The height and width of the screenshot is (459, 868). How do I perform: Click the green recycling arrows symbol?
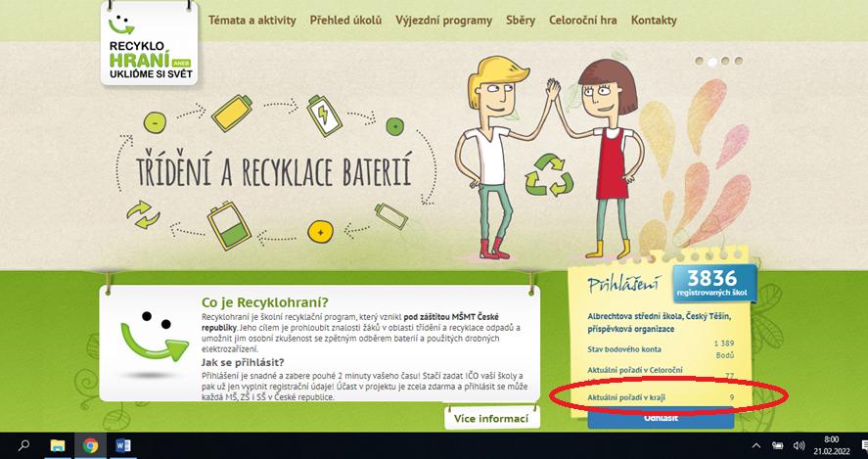pos(549,174)
